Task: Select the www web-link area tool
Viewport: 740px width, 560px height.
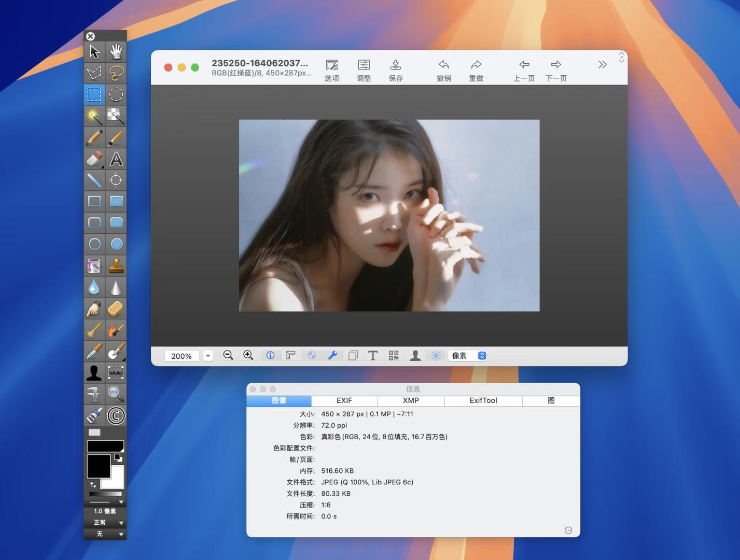Action: coord(116,373)
